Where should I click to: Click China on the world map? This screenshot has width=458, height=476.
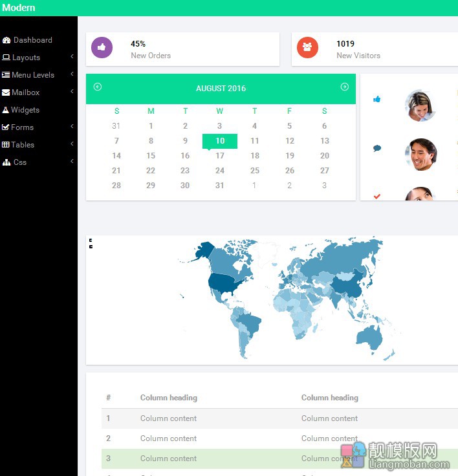tap(349, 285)
